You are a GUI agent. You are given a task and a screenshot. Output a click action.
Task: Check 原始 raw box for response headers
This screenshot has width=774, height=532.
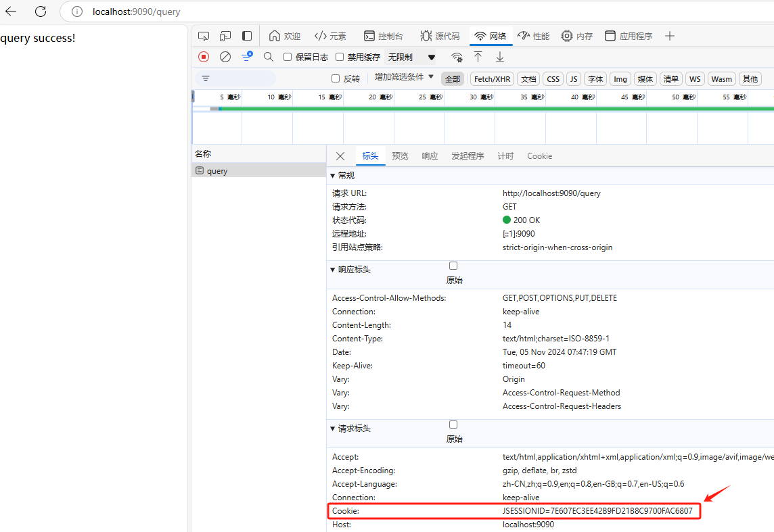(453, 266)
